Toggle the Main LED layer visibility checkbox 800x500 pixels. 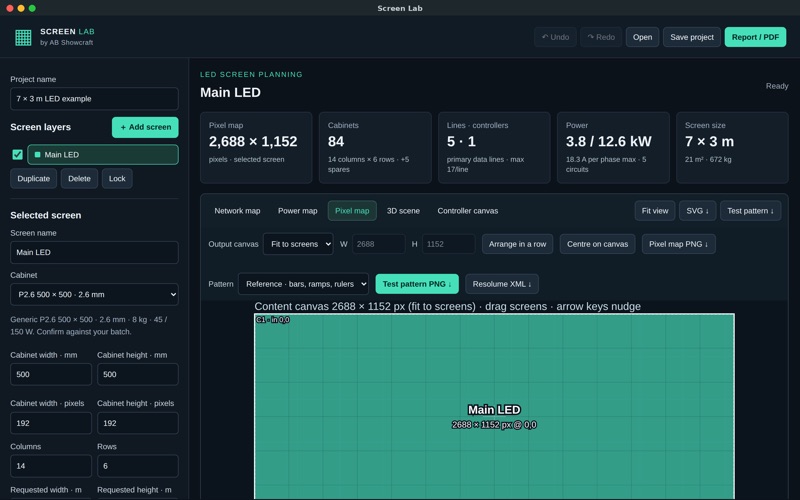(x=17, y=155)
